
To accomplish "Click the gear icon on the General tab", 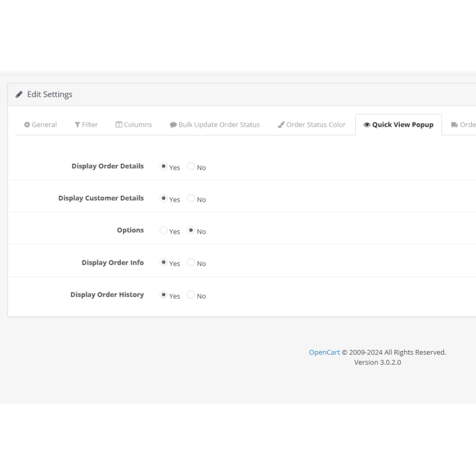I will pyautogui.click(x=27, y=124).
